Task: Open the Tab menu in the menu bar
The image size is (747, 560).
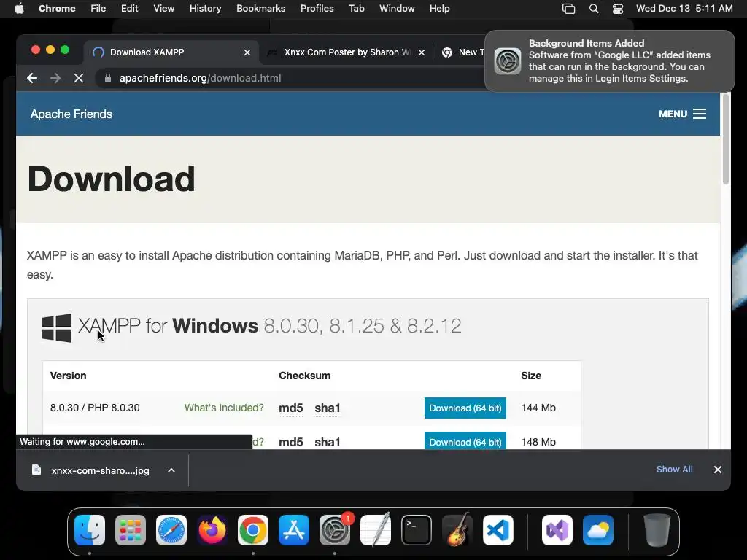Action: pyautogui.click(x=356, y=9)
